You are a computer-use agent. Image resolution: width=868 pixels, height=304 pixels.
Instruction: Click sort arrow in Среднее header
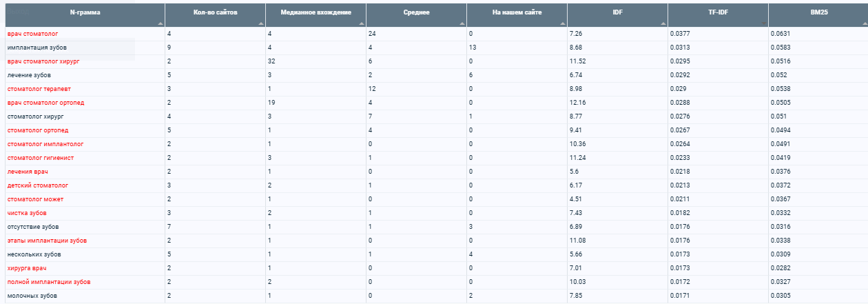(x=462, y=23)
